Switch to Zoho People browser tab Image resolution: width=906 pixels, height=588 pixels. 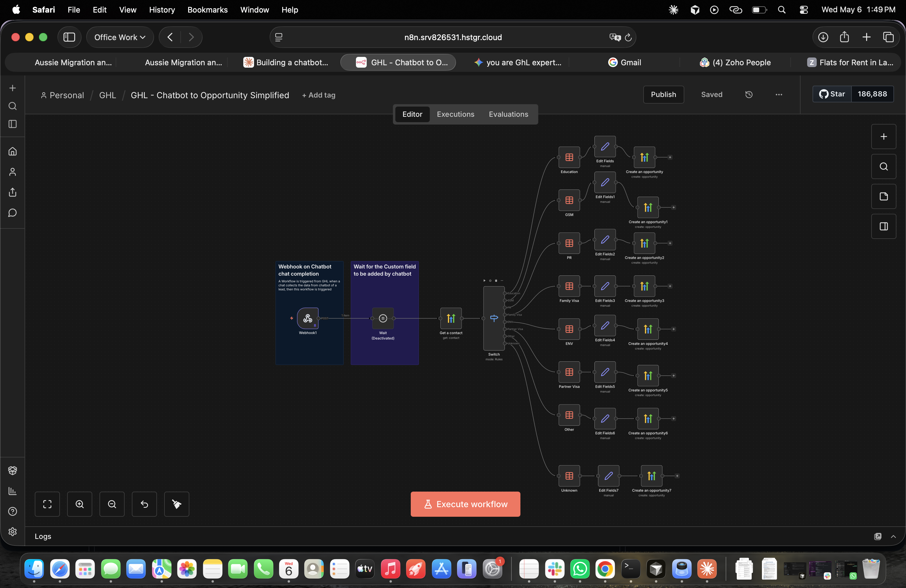pos(735,62)
